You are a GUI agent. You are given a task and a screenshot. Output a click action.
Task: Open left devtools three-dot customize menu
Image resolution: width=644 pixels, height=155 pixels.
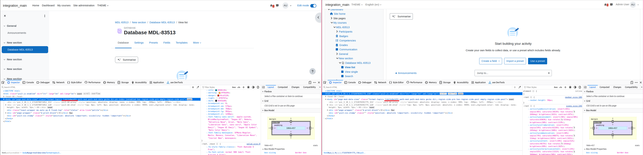click(314, 82)
